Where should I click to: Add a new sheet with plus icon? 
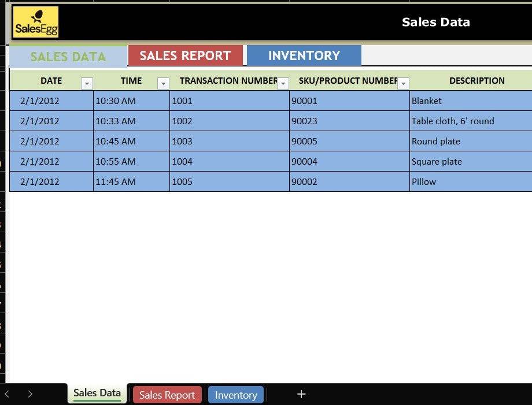pyautogui.click(x=301, y=394)
